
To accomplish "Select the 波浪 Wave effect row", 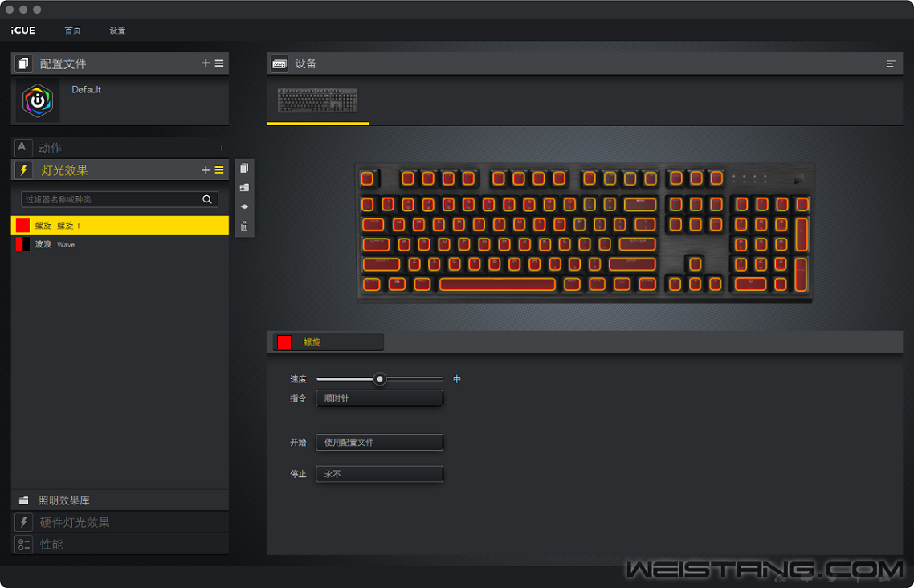I will (120, 244).
